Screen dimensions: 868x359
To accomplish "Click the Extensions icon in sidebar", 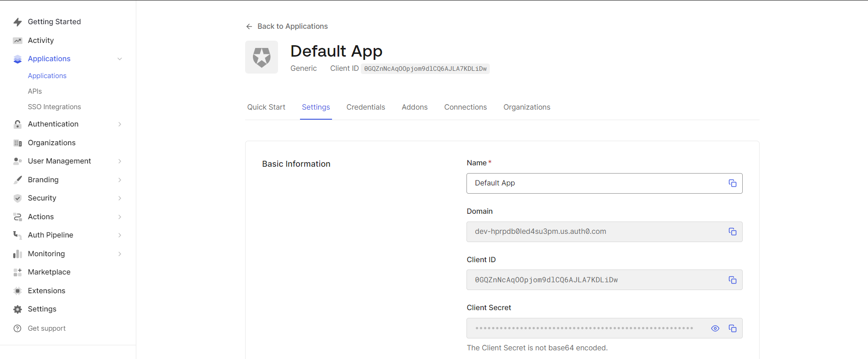I will (18, 291).
